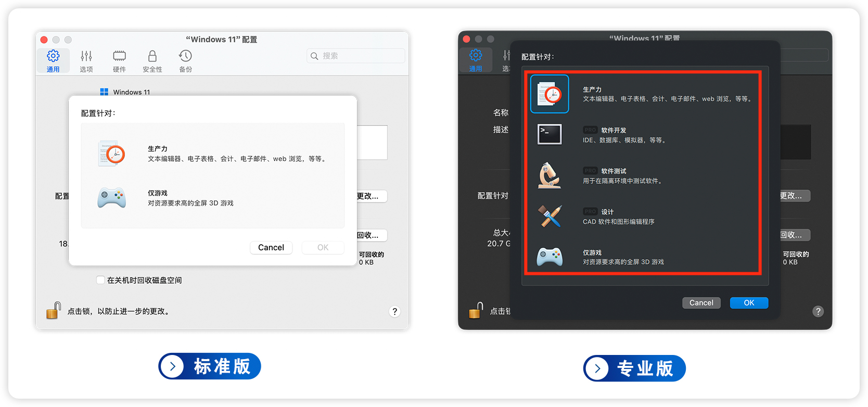
Task: Enable reclaim disk space on shutdown checkbox
Action: coord(100,280)
